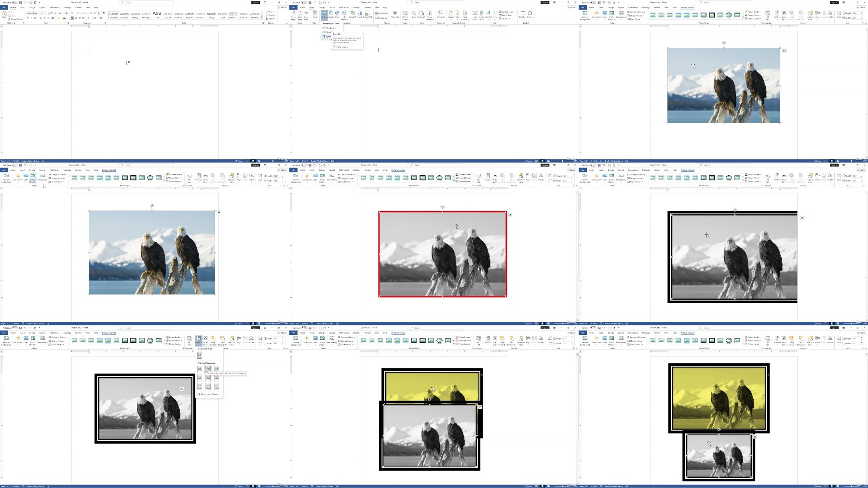
Task: Click WordArt in the Insert-tab window
Action: pos(488,15)
